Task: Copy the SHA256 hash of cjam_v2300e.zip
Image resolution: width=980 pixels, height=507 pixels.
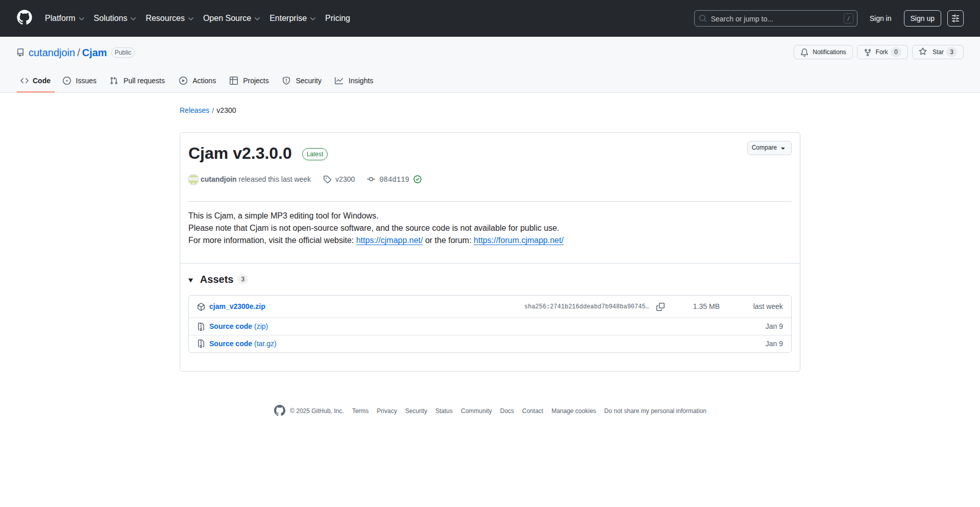Action: coord(660,307)
